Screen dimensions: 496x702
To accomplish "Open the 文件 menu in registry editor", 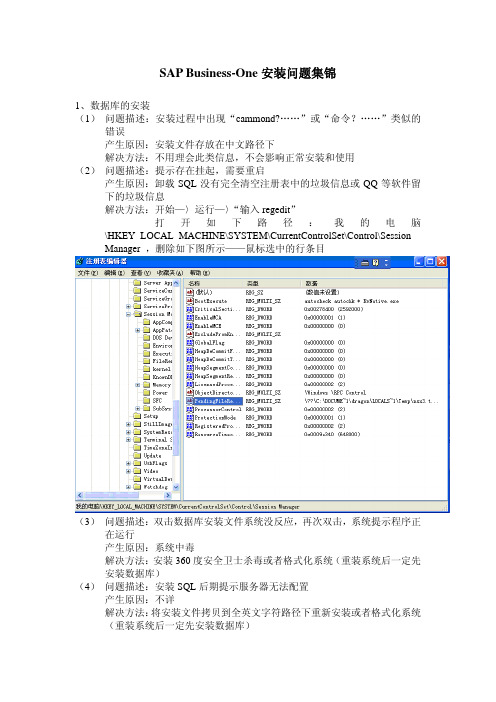I will [87, 273].
